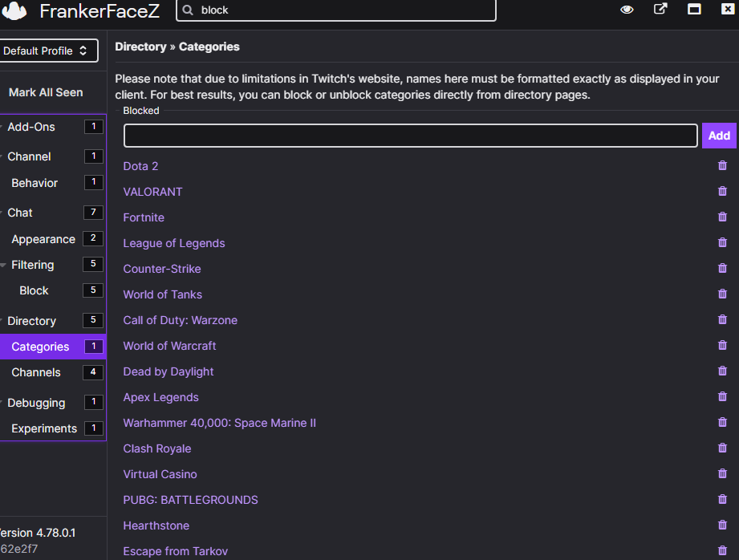Go to Appearance under Chat
Viewport: 739px width, 560px height.
tap(43, 239)
